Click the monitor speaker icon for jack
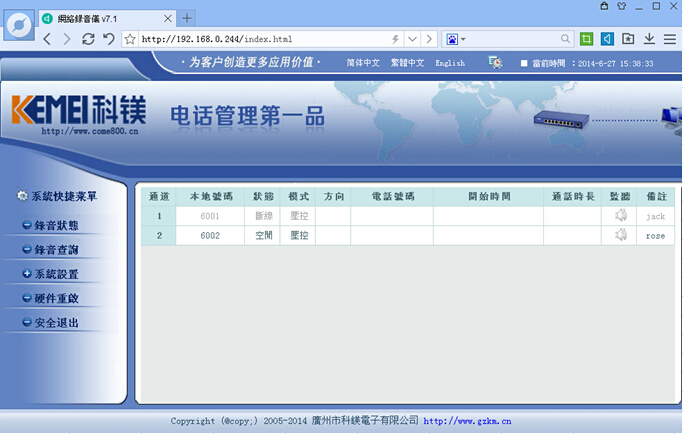This screenshot has height=434, width=683. (x=621, y=216)
